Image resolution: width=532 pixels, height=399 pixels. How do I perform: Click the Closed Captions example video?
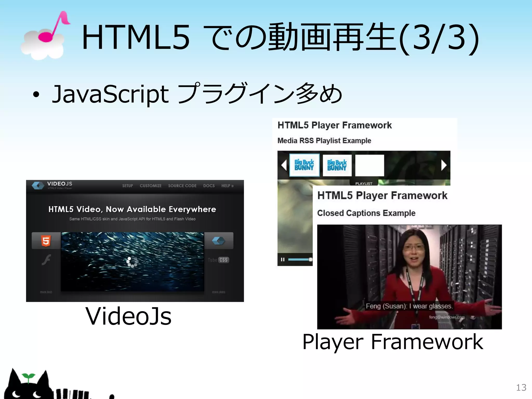tap(409, 277)
